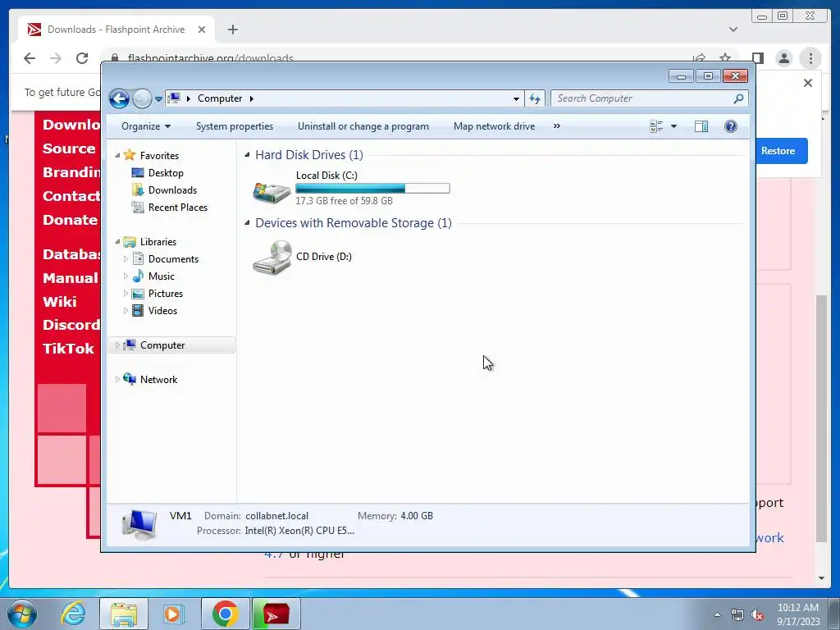Open Windows Media Player from taskbar

click(x=174, y=614)
